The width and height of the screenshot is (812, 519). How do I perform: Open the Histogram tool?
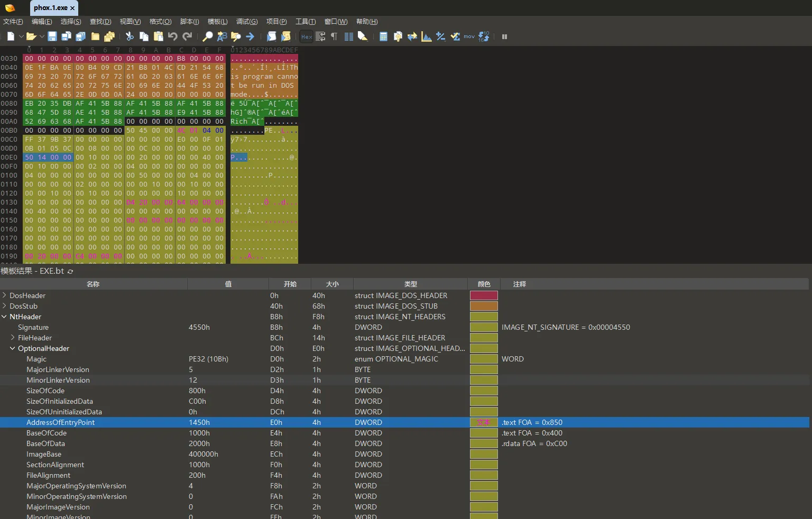pos(427,36)
